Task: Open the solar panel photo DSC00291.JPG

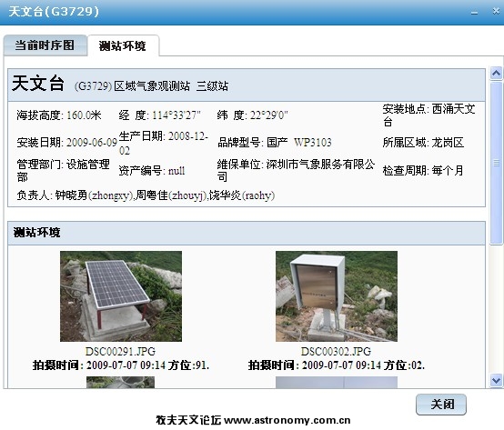Action: pos(121,296)
